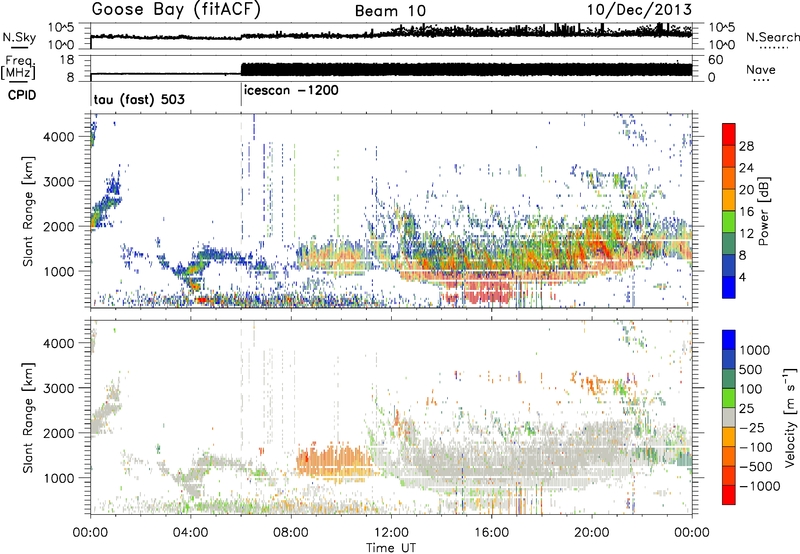
Task: Click the 'Freq. [MHz]' axis label
Action: pyautogui.click(x=18, y=67)
